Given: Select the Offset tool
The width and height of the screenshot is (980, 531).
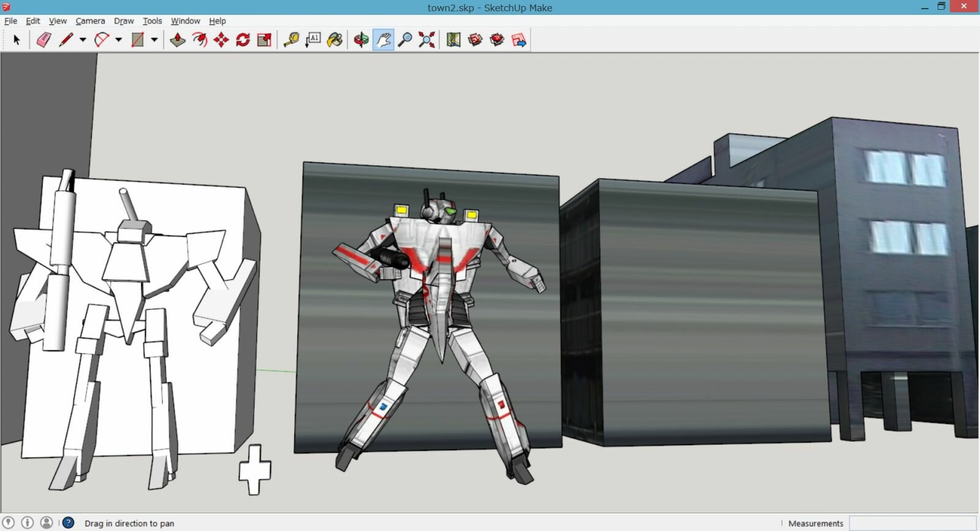Looking at the screenshot, I should tap(200, 40).
